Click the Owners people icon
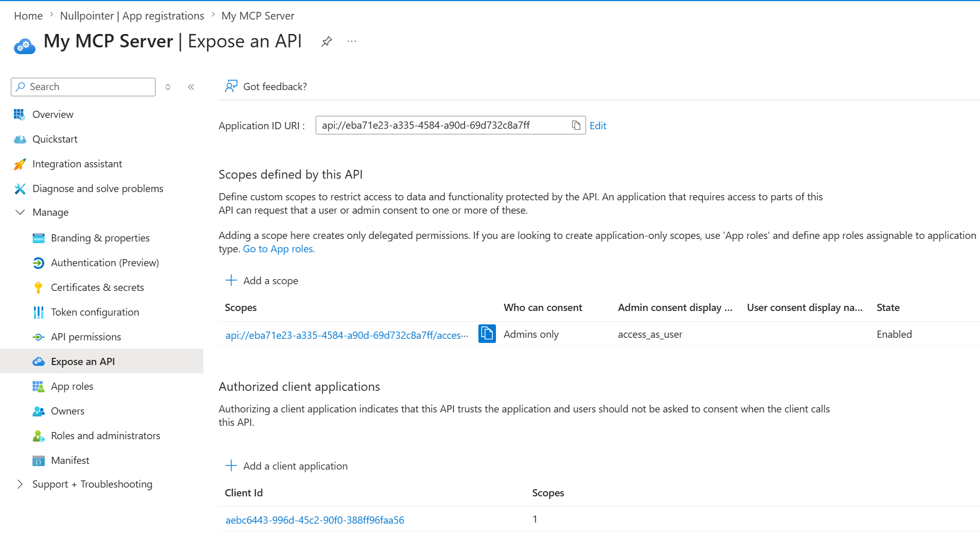This screenshot has height=536, width=980. [x=39, y=411]
